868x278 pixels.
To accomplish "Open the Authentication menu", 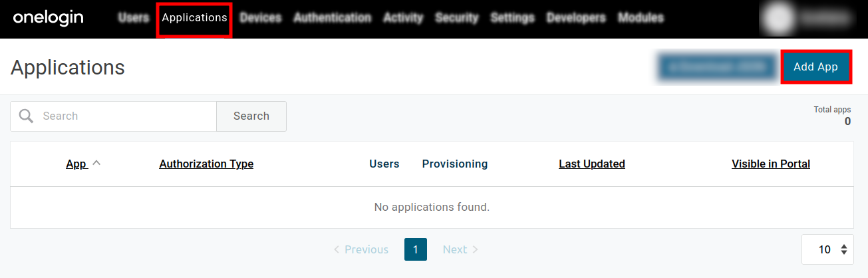I will pyautogui.click(x=332, y=18).
